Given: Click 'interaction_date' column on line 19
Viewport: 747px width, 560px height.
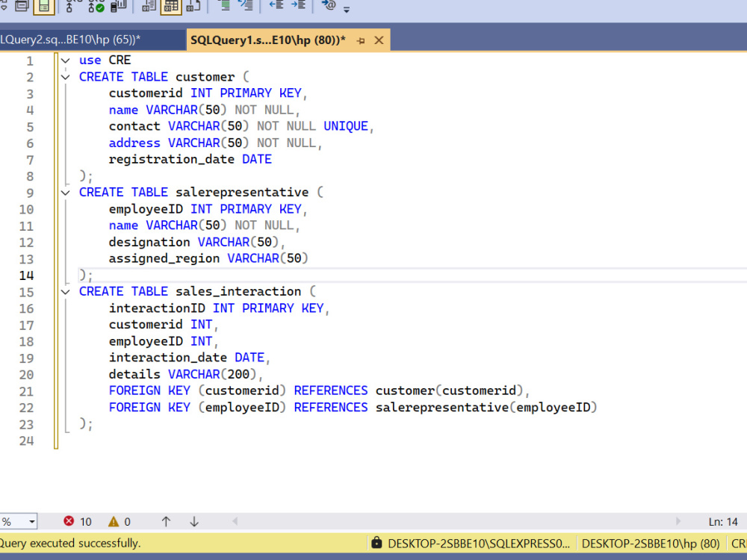Looking at the screenshot, I should pyautogui.click(x=167, y=358).
